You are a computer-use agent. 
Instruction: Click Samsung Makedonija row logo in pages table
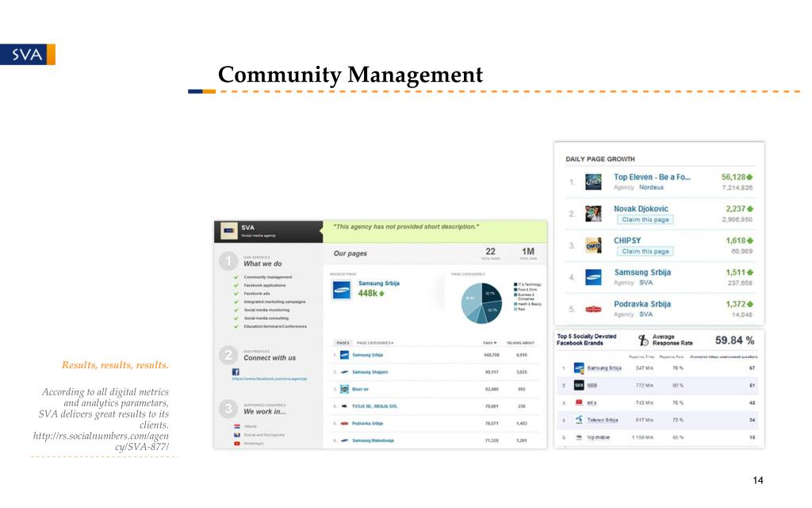pyautogui.click(x=344, y=441)
